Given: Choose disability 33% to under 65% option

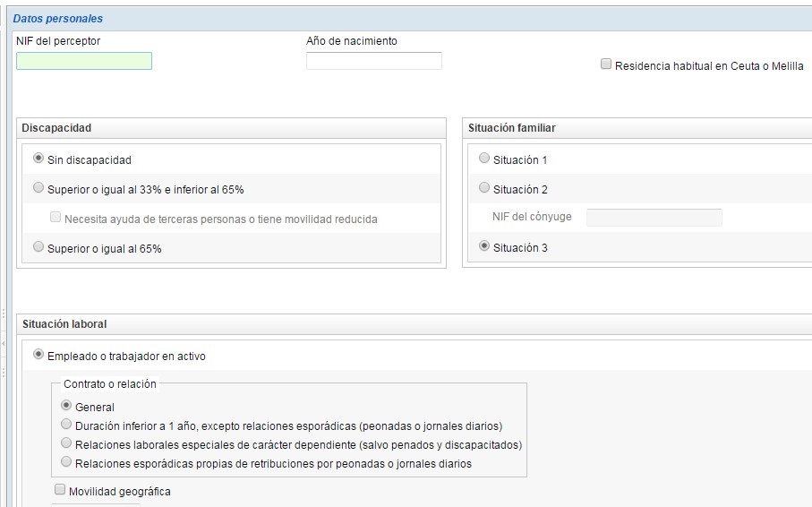Looking at the screenshot, I should 38,188.
